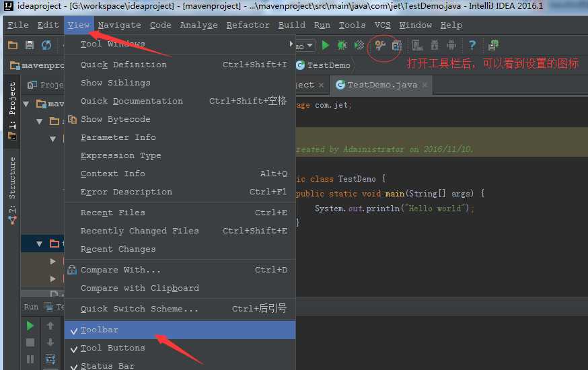Click the mavenproject breadcrumb folder

37,65
